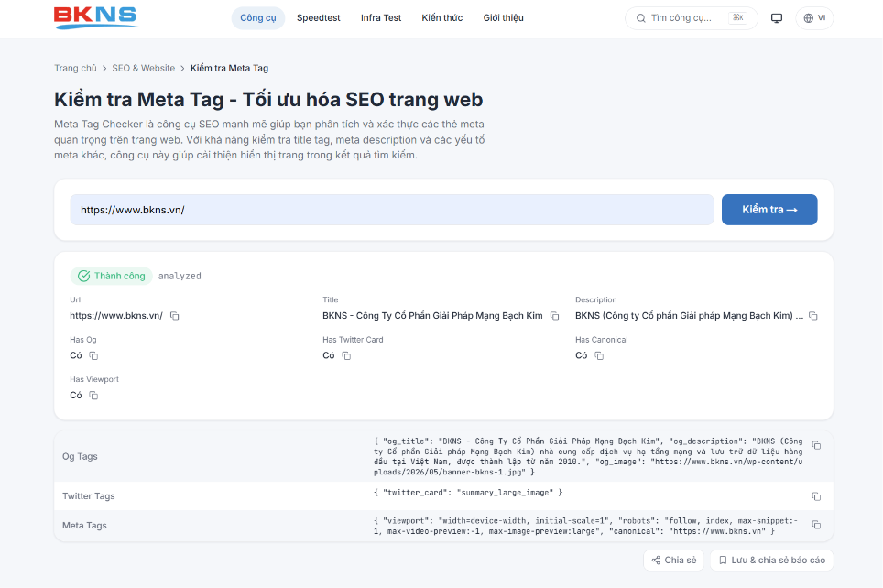Click Lưu & chia sẻ báo cáo

tap(771, 561)
